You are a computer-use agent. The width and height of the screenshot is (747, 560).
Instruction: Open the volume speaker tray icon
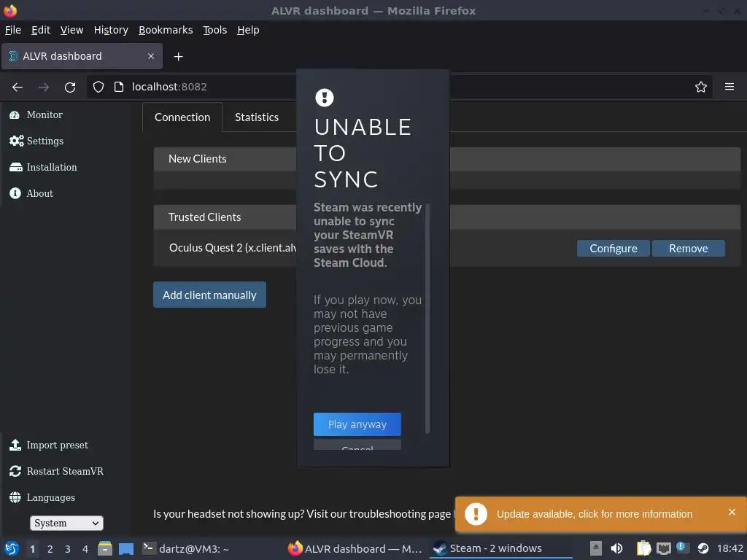[616, 548]
